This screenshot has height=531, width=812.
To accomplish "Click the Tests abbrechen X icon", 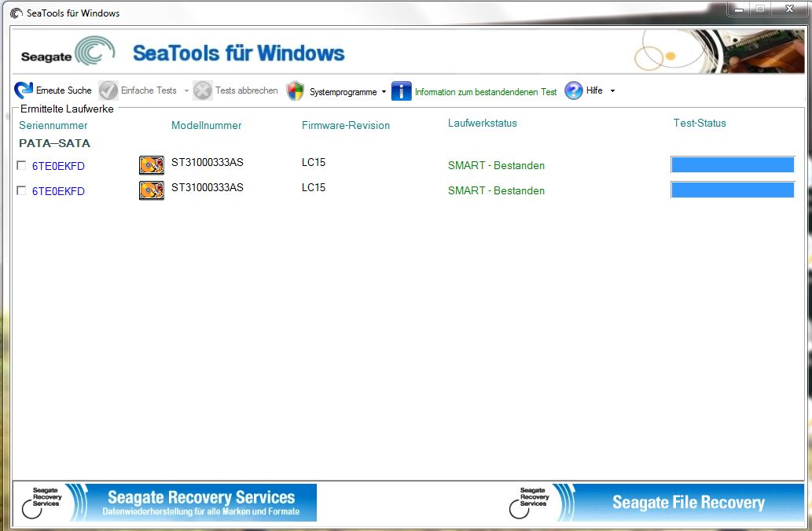I will [x=203, y=90].
